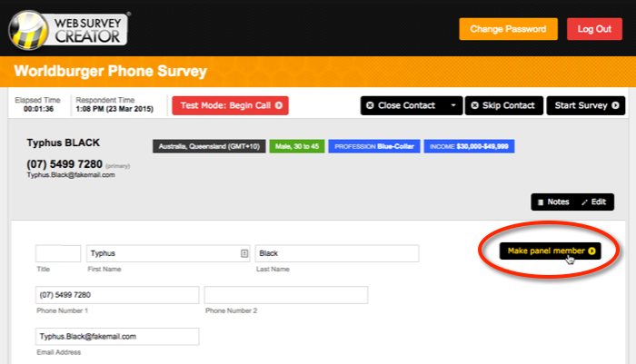The height and width of the screenshot is (364, 636).
Task: Click the Last Name field
Action: (336, 253)
